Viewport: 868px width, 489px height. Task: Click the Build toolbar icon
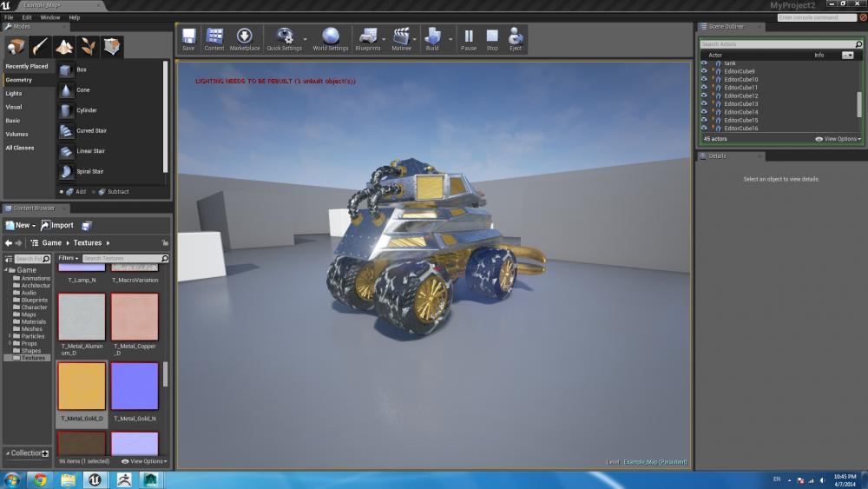(x=432, y=39)
